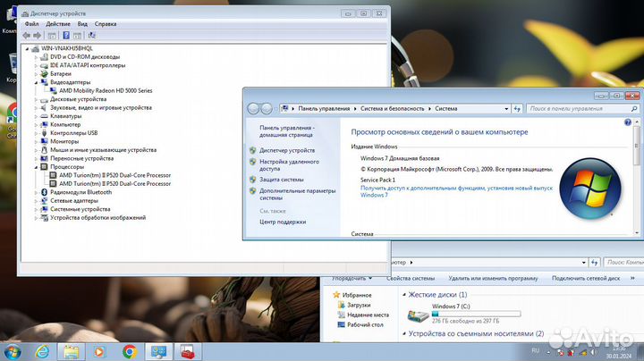This screenshot has height=361, width=644.
Task: Select the Мониторы category icon
Action: point(45,141)
